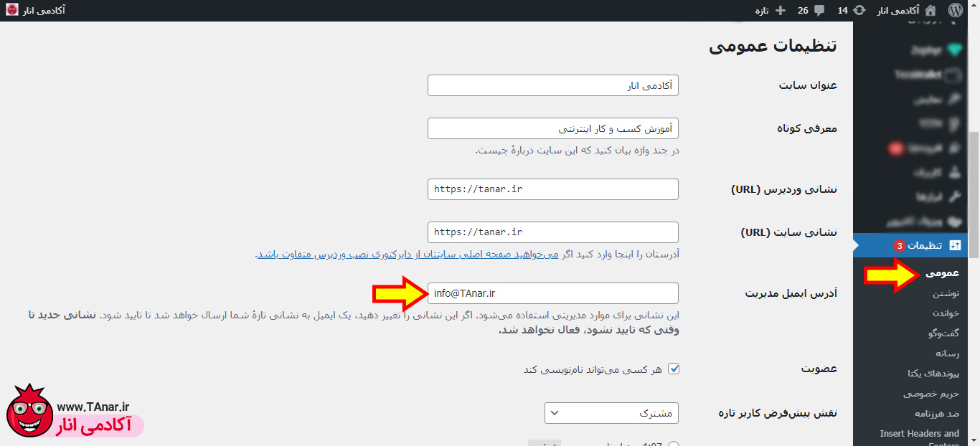Open Insert Headers and Footers
Viewport: 980px width, 446px height.
point(919,433)
